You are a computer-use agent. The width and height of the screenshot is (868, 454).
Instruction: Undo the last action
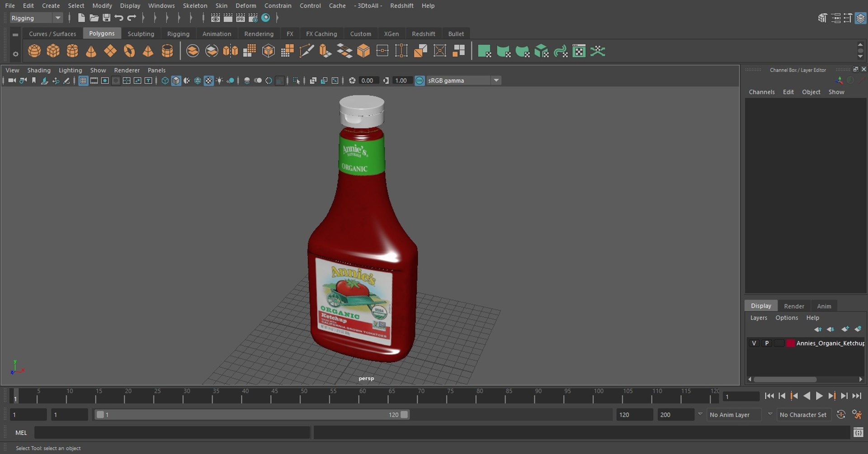[119, 18]
